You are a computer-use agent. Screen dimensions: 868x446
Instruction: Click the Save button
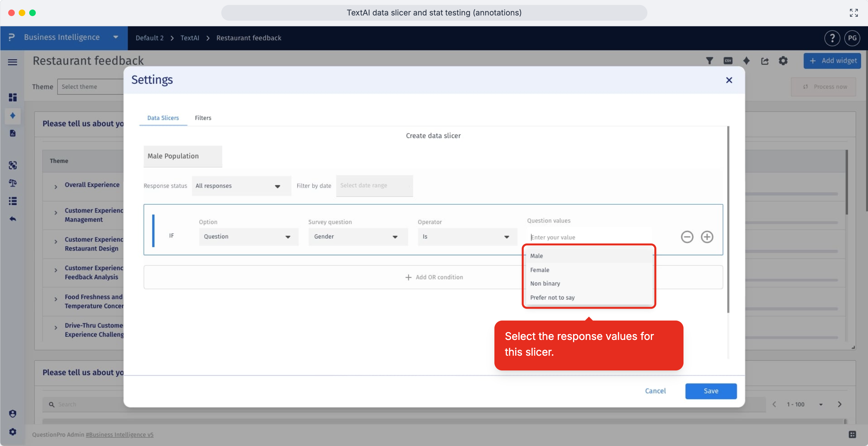(711, 391)
